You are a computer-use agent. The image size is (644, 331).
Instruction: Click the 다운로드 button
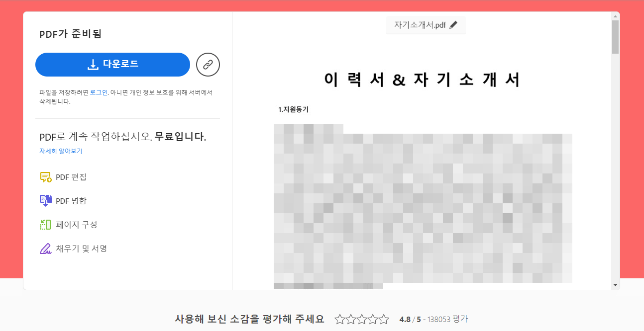click(x=112, y=65)
